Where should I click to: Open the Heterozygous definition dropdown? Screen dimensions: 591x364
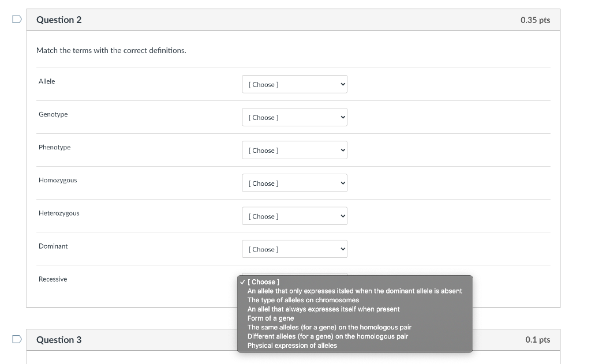click(x=295, y=216)
